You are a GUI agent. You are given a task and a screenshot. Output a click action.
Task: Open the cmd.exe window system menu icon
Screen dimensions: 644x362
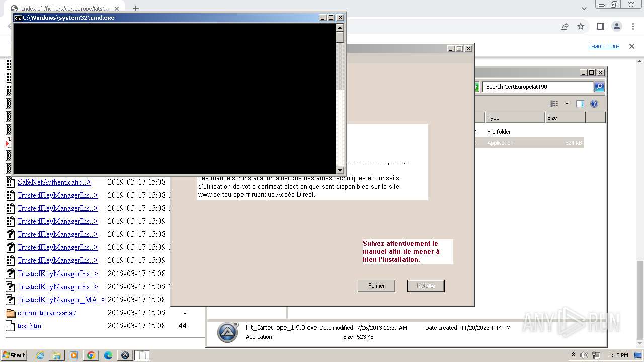(18, 18)
